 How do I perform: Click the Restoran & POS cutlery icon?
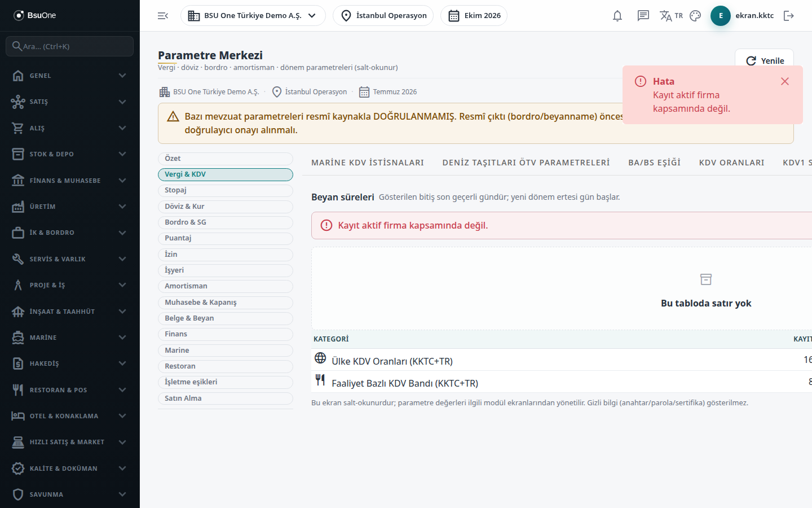pos(18,390)
